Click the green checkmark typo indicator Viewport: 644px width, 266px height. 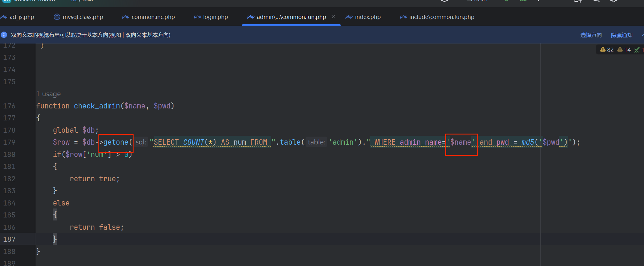(x=637, y=50)
